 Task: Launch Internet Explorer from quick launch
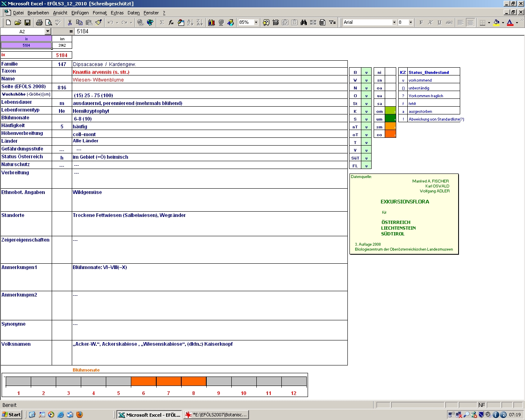coord(61,415)
